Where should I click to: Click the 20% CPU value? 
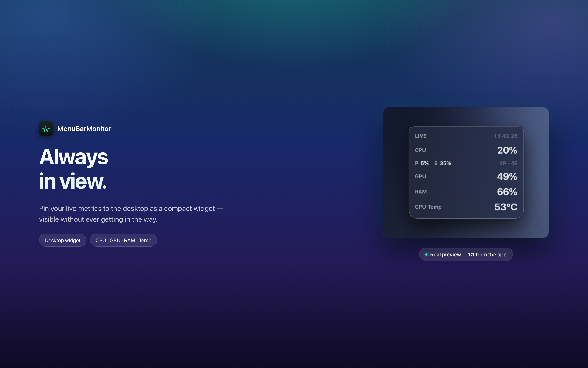point(507,150)
